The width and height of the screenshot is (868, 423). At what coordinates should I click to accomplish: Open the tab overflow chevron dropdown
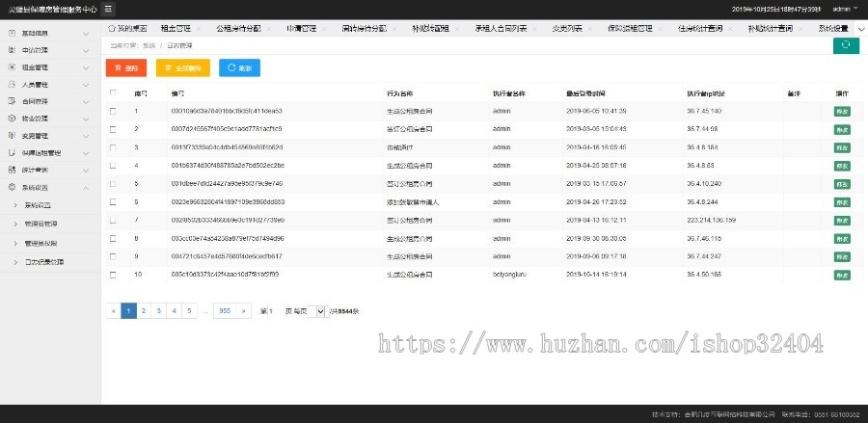tap(861, 29)
